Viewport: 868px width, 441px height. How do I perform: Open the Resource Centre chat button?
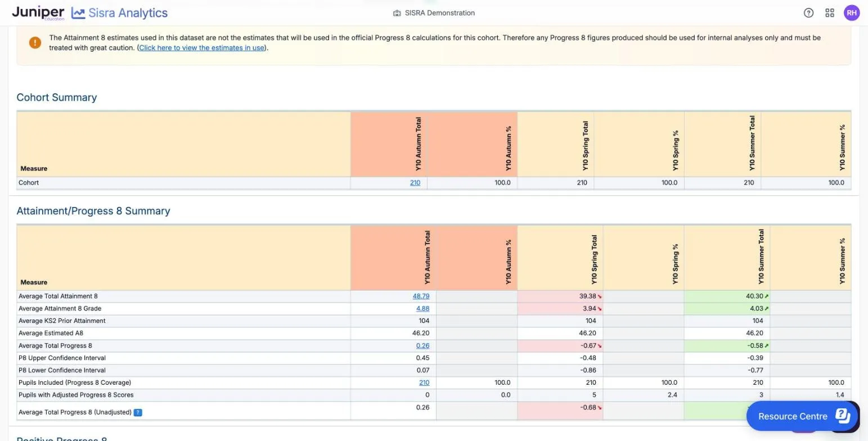[x=801, y=416]
